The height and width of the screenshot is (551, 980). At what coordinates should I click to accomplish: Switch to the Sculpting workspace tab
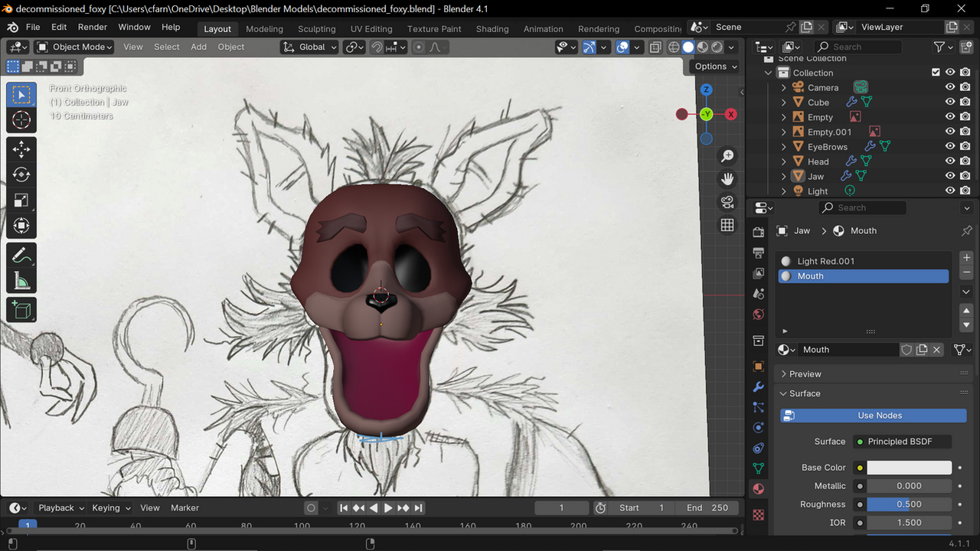317,29
